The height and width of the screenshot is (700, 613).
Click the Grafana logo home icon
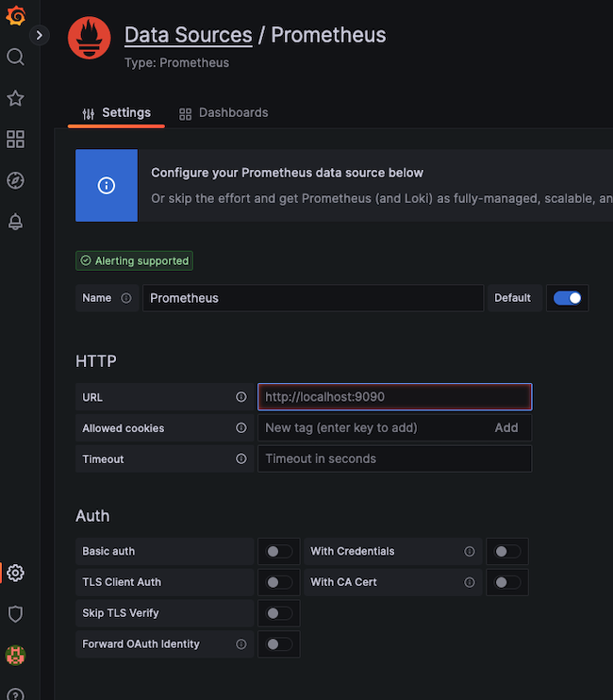point(15,16)
